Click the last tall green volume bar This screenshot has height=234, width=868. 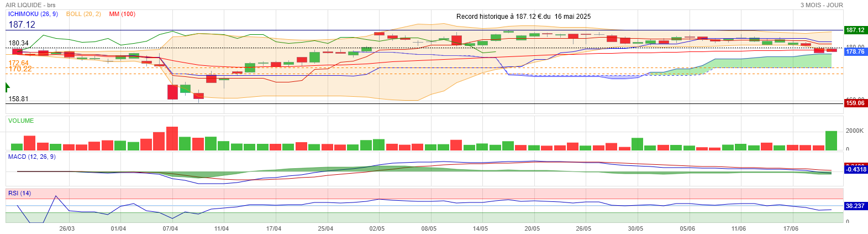point(831,141)
